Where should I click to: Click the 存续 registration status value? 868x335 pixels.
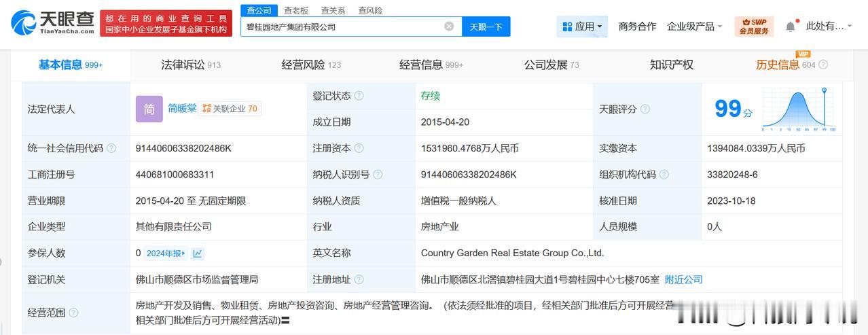coord(431,96)
